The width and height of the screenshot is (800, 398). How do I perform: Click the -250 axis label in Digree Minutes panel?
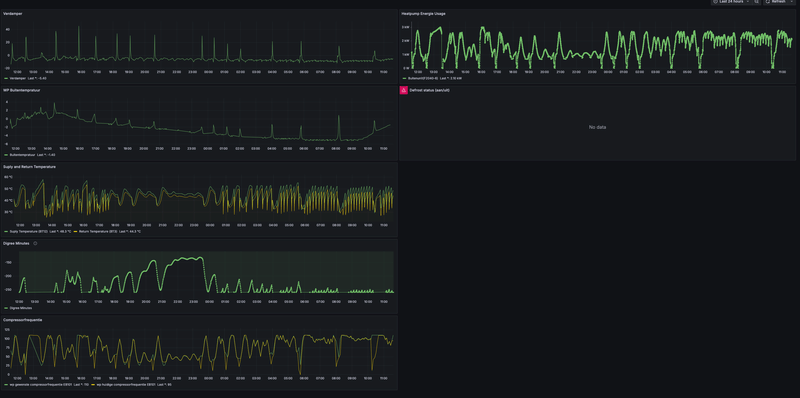click(x=8, y=289)
